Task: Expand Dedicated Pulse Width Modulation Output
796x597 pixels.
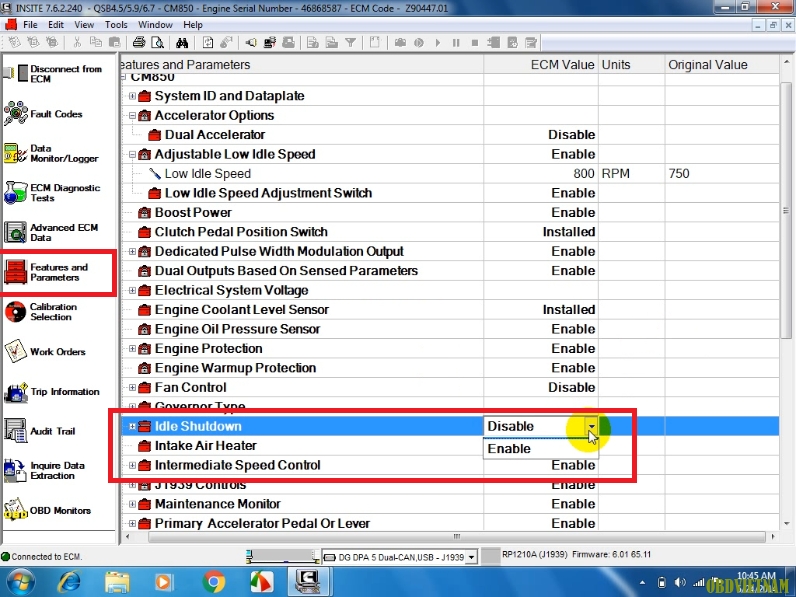Action: tap(132, 251)
